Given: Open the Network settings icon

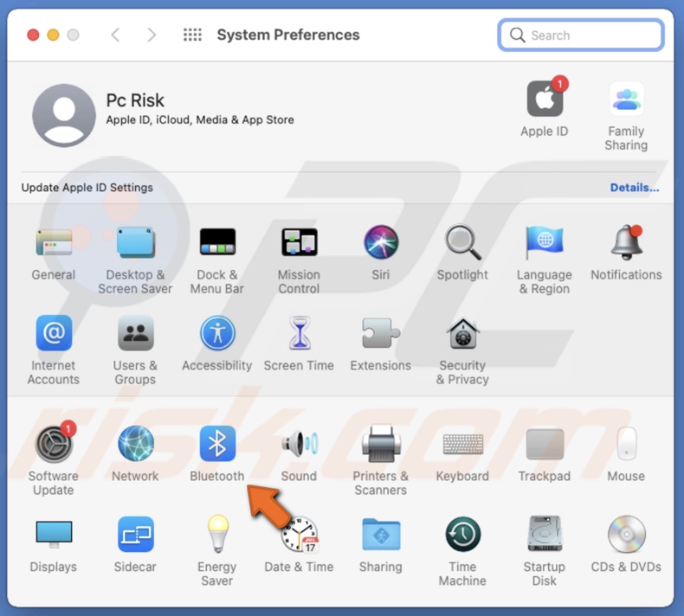Looking at the screenshot, I should coord(135,445).
